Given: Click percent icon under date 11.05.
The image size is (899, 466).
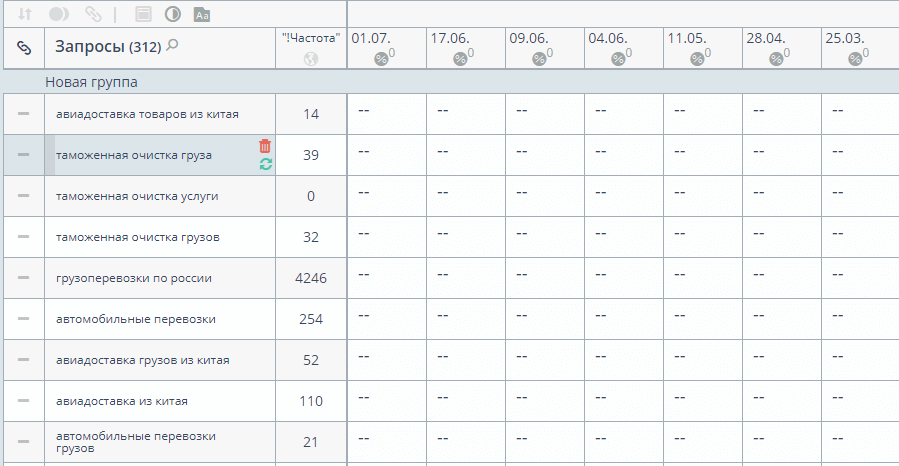Looking at the screenshot, I should click(697, 58).
